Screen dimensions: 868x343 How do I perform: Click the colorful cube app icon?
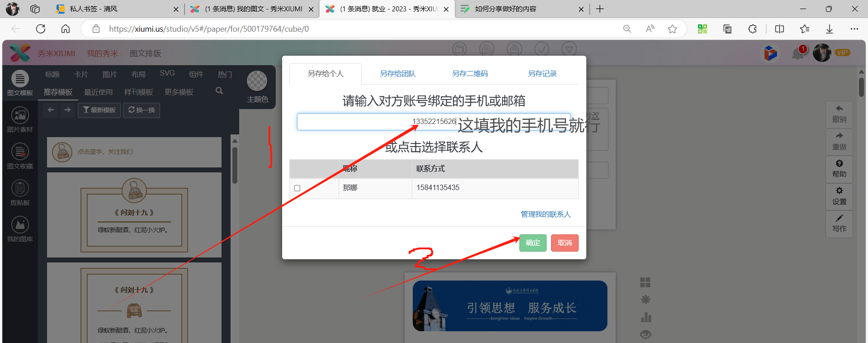click(770, 53)
